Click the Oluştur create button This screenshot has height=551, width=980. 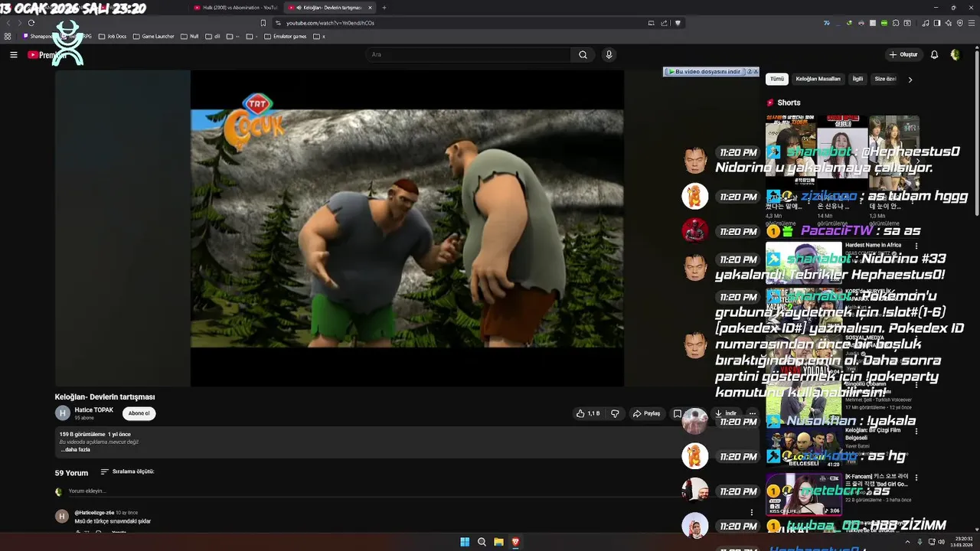coord(903,54)
